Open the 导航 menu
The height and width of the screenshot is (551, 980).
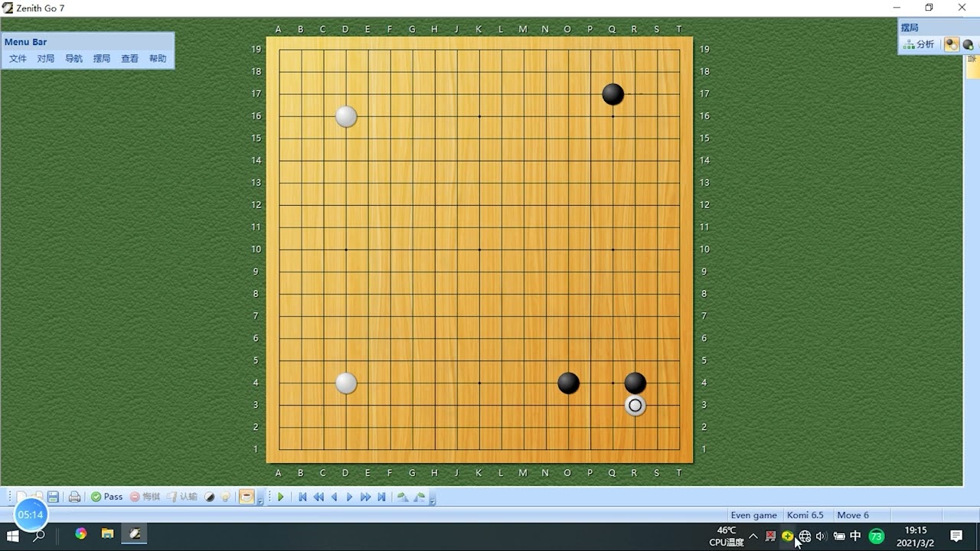[73, 58]
